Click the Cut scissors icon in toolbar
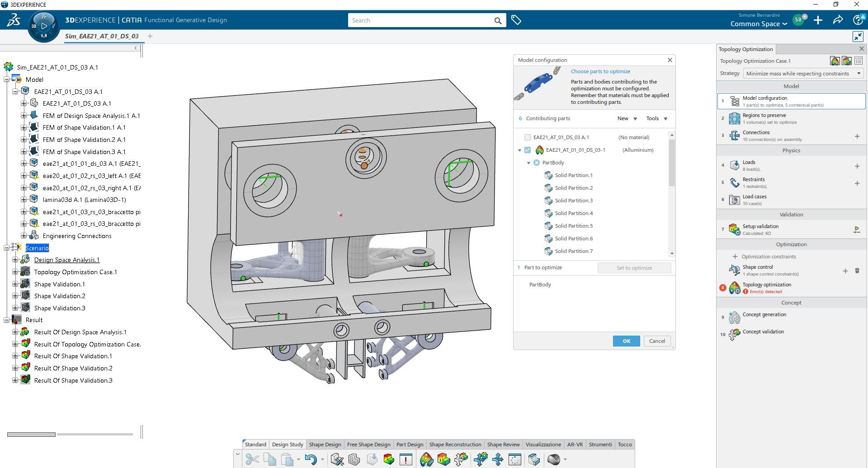 click(252, 459)
